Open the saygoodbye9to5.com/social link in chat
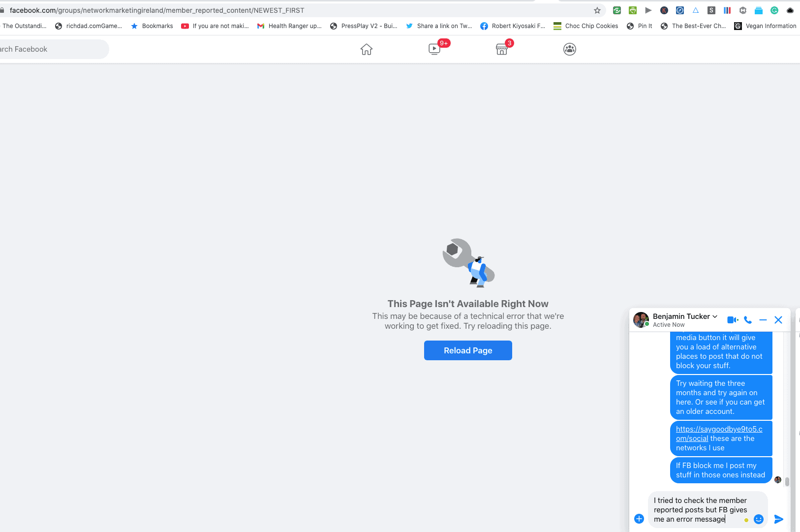Viewport: 800px width, 532px height. click(x=719, y=434)
